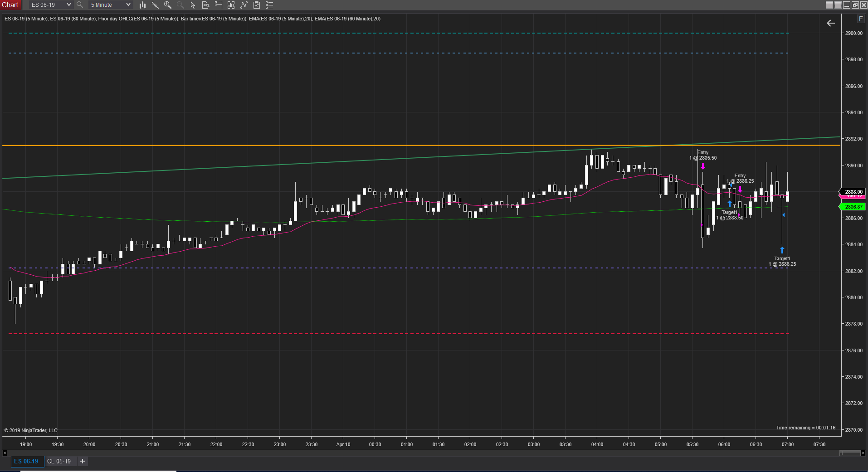Viewport: 868px width, 472px height.
Task: Click the horizontal scrollbar thumb
Action: click(850, 453)
